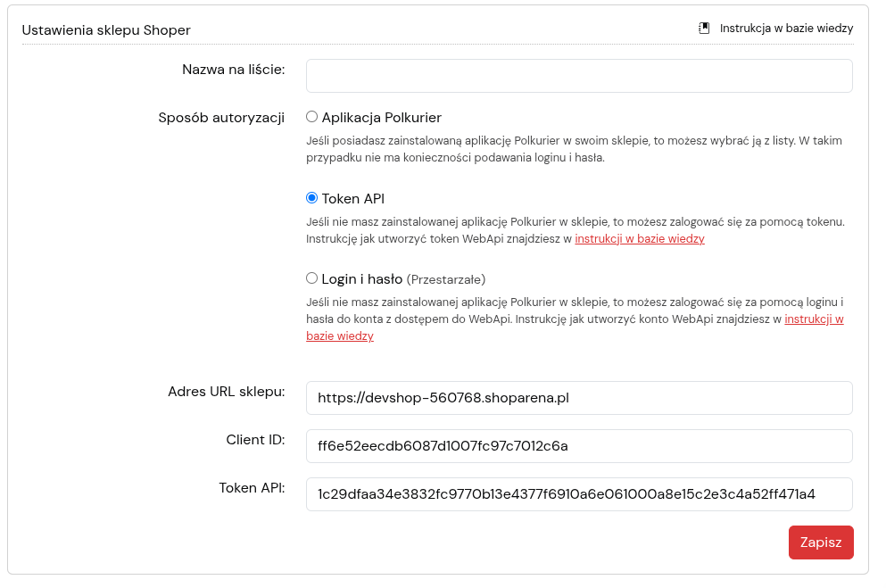
Task: Click the 'Token API:' field label above Zapisz
Action: click(x=252, y=488)
